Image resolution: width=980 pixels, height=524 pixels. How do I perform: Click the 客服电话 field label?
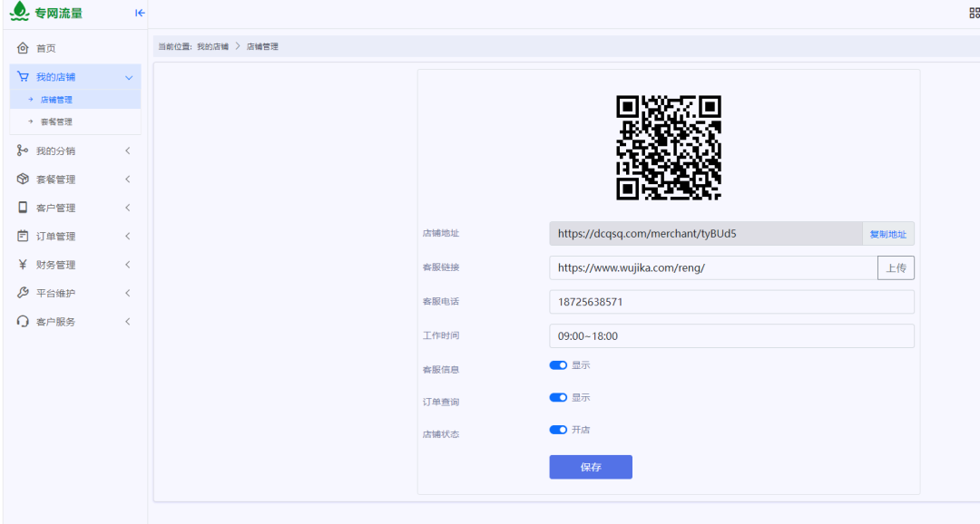tap(441, 302)
